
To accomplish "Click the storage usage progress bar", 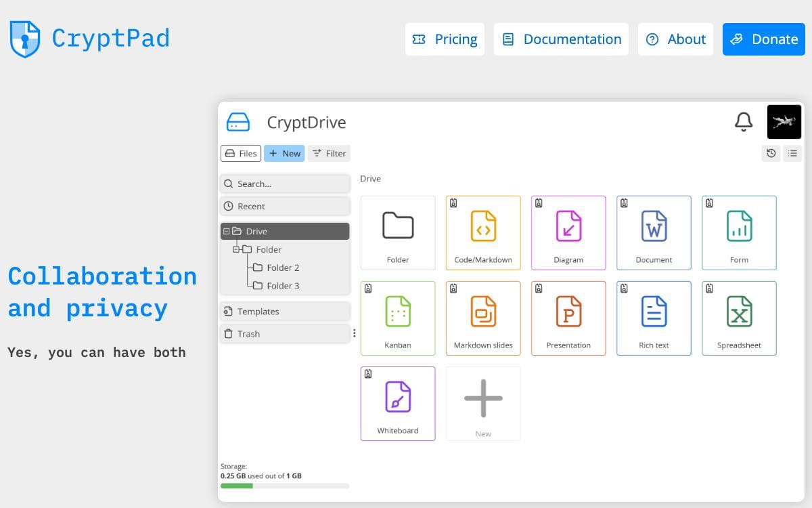I will point(285,486).
